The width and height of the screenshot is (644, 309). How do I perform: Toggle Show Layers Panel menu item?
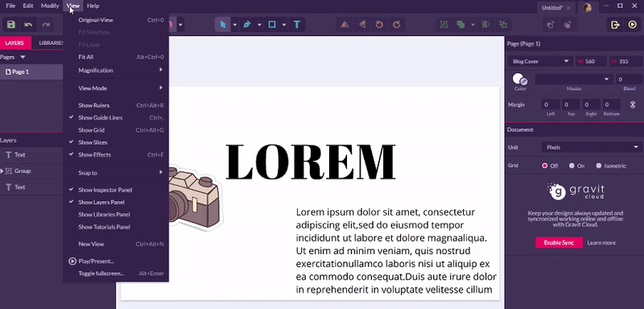pos(116,202)
